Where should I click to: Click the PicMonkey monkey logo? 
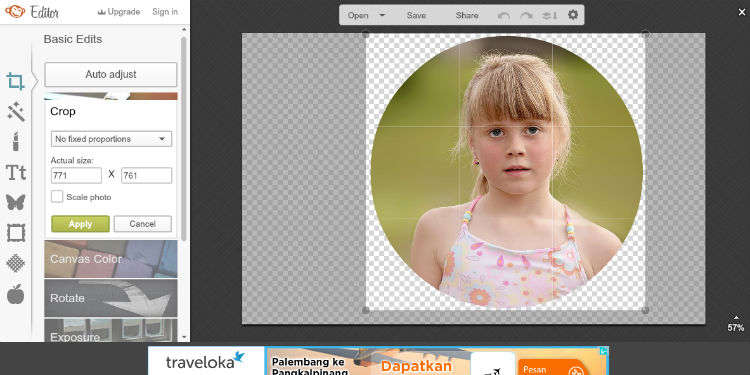pos(15,11)
